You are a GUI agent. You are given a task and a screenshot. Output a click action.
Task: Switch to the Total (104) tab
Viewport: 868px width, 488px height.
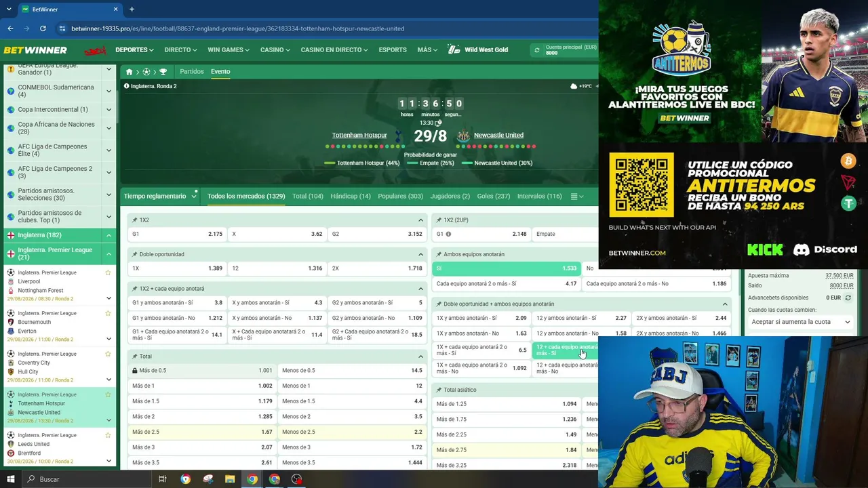[308, 197]
